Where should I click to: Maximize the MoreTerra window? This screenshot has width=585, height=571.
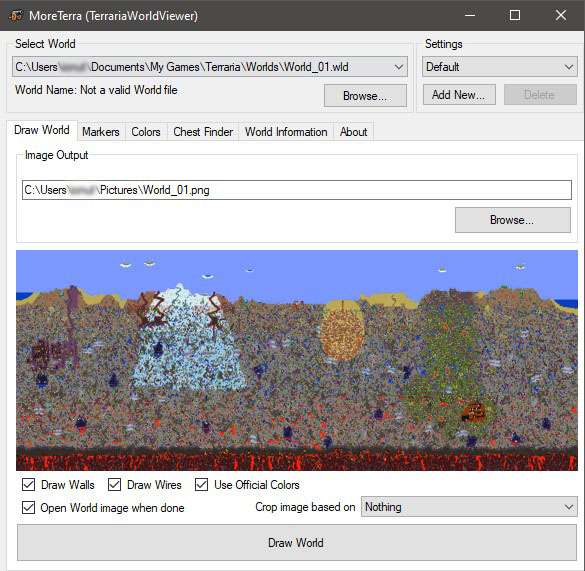[x=515, y=15]
